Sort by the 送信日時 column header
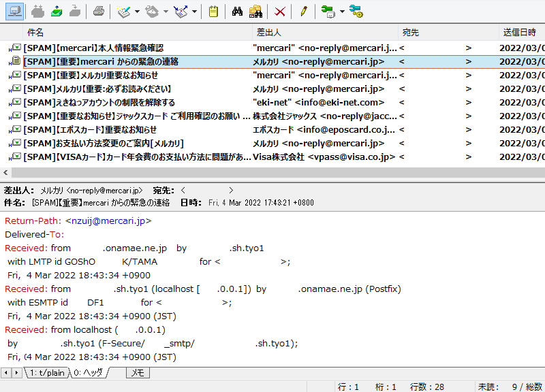The image size is (545, 392). 522,33
